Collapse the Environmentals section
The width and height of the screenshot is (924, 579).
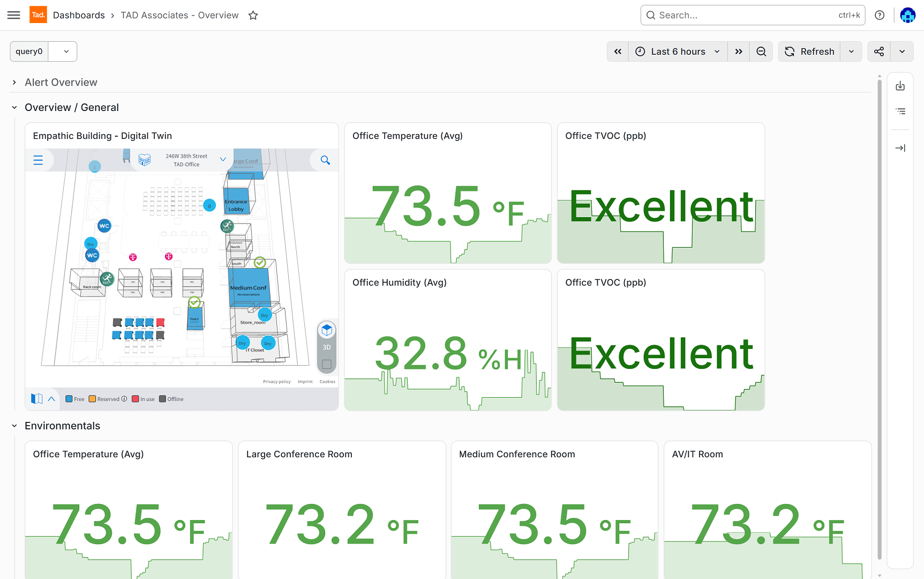[x=14, y=426]
